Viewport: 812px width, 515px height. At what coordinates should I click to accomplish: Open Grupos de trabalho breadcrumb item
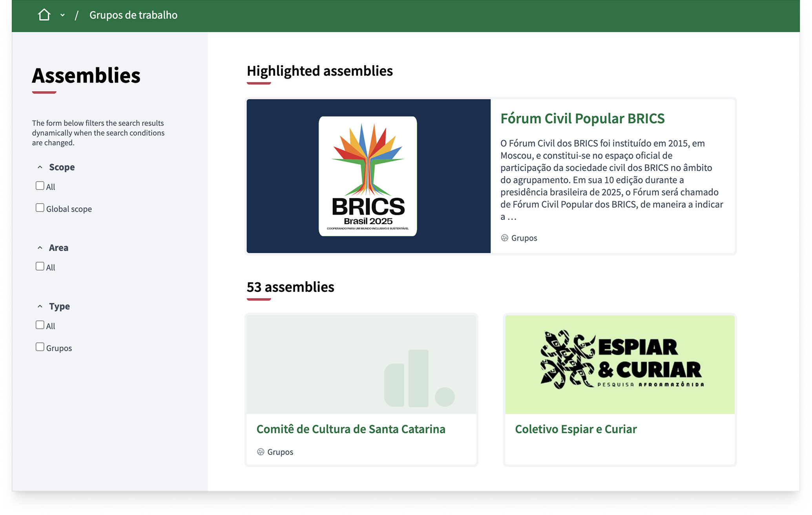(x=133, y=15)
